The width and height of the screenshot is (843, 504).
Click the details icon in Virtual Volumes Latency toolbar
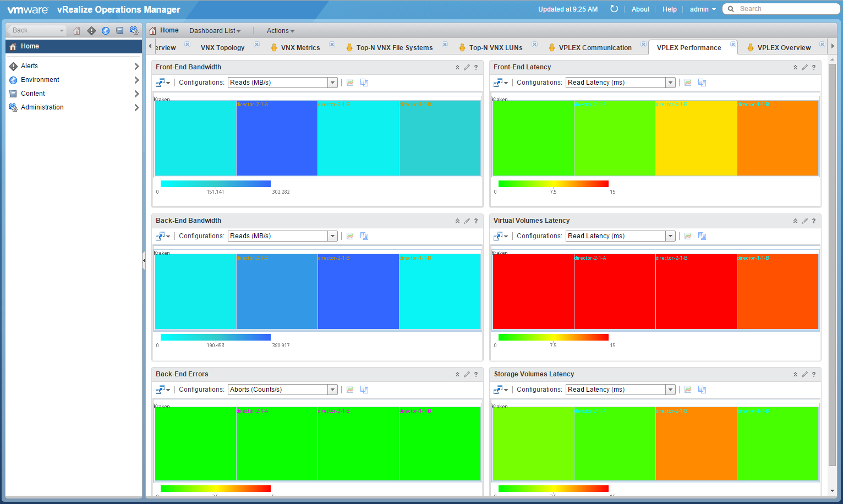point(702,236)
